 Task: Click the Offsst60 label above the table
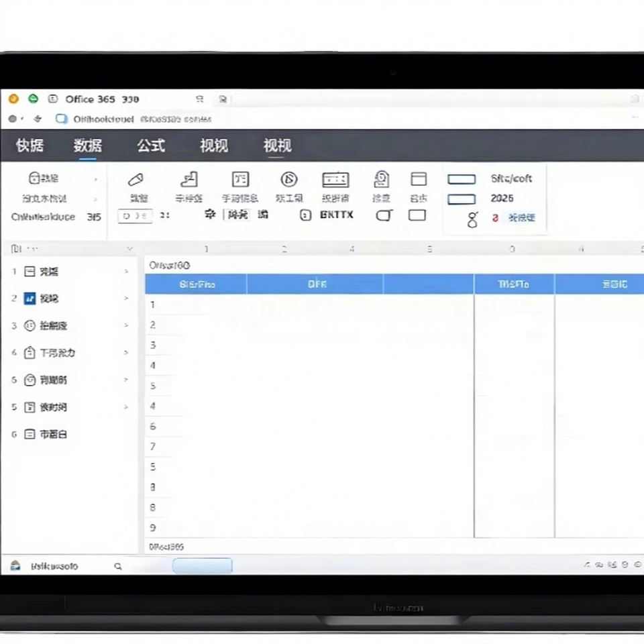coord(169,266)
